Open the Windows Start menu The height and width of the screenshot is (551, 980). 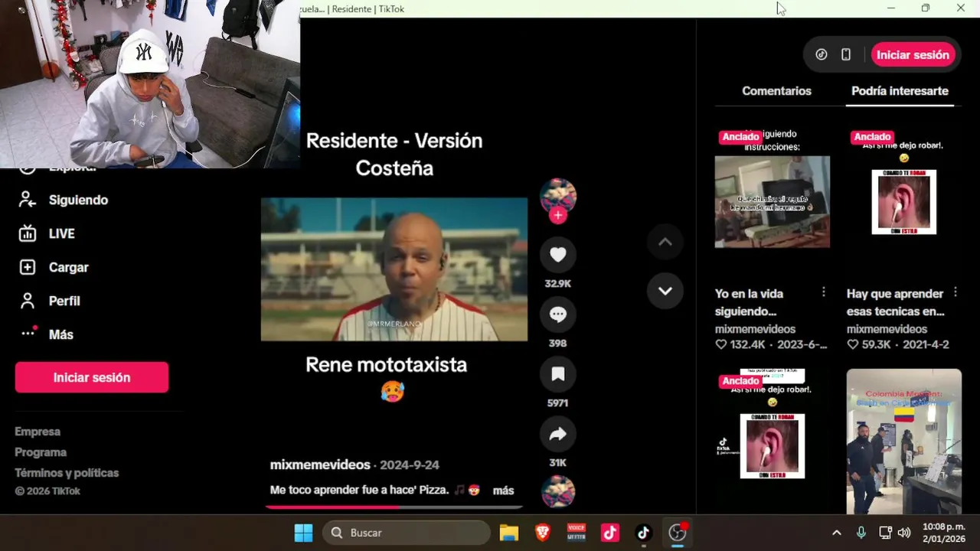point(303,533)
